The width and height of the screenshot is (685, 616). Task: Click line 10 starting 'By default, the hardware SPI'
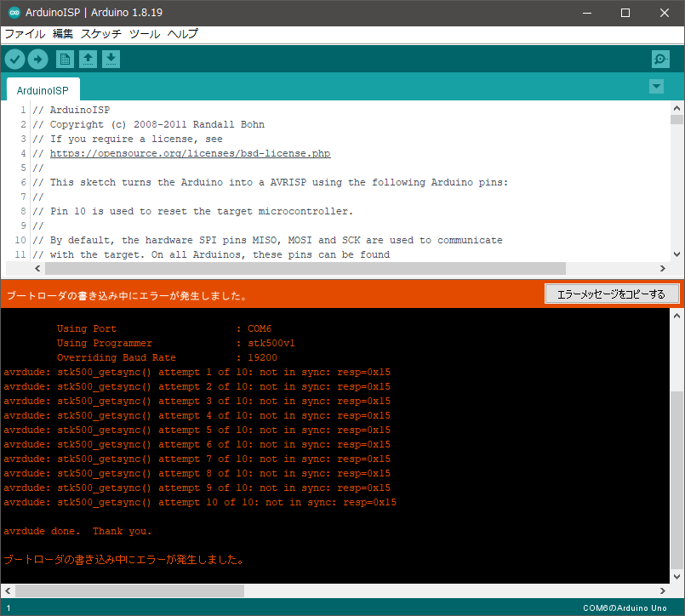click(267, 240)
